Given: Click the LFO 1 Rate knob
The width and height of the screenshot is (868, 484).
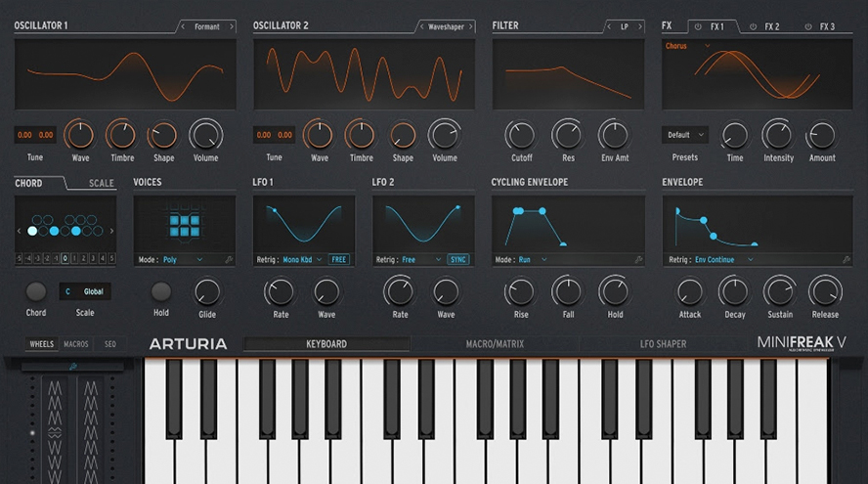Looking at the screenshot, I should tap(281, 291).
